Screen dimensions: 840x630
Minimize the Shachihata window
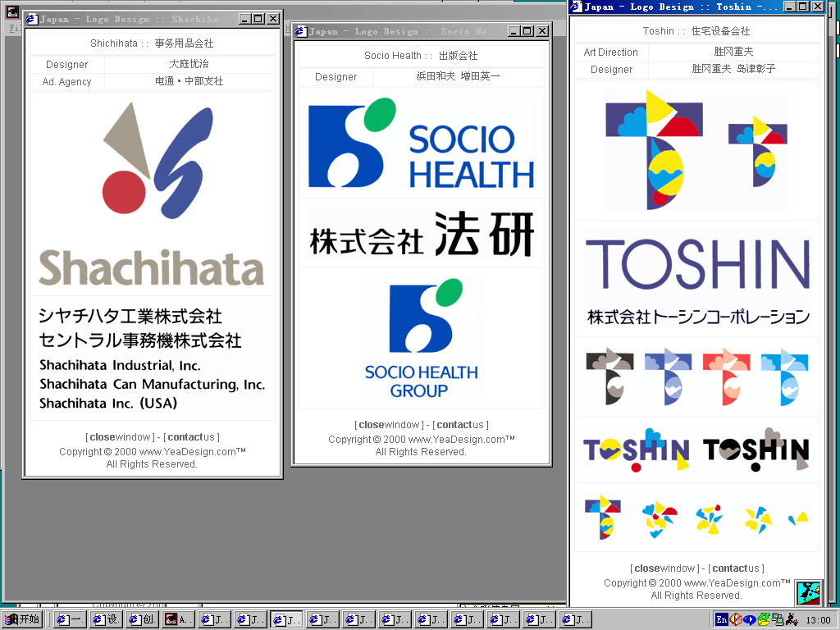coord(245,20)
